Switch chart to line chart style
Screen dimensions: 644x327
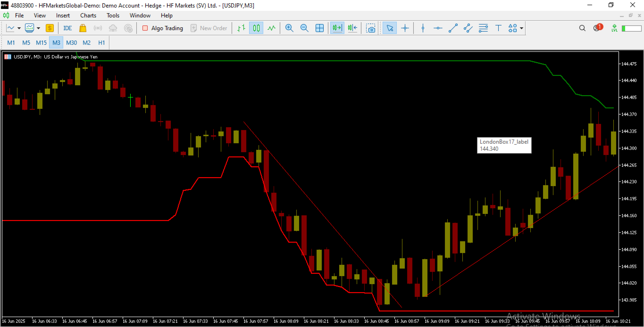[x=271, y=28]
